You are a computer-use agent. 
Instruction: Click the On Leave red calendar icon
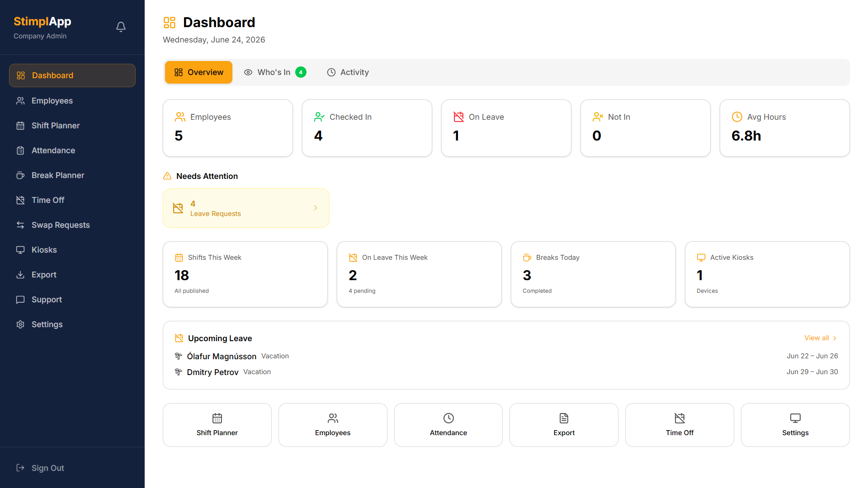click(x=458, y=117)
